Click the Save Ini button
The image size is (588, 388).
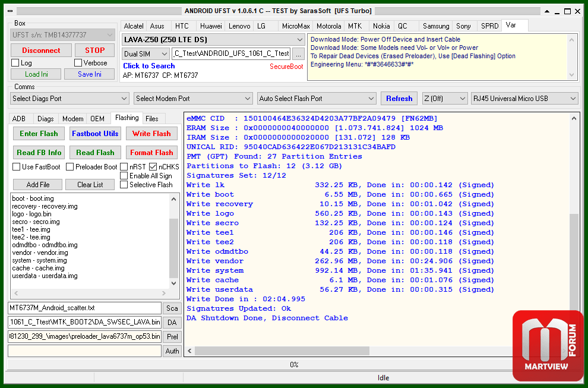point(89,74)
